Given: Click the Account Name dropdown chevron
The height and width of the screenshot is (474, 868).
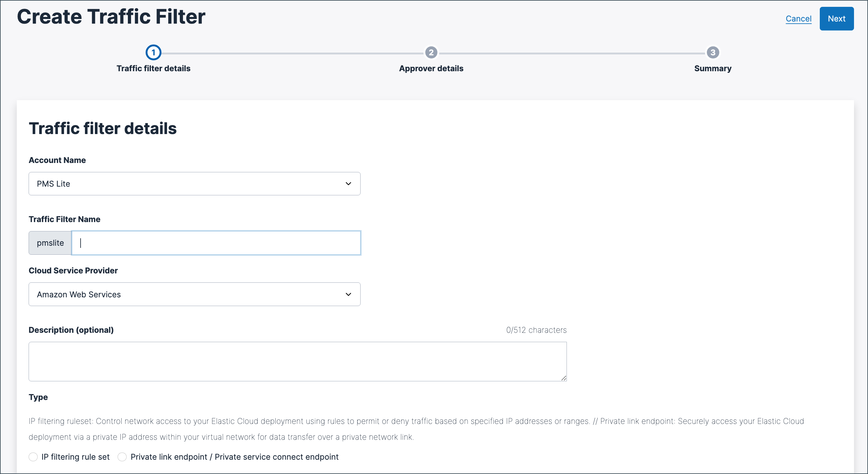Looking at the screenshot, I should point(348,184).
